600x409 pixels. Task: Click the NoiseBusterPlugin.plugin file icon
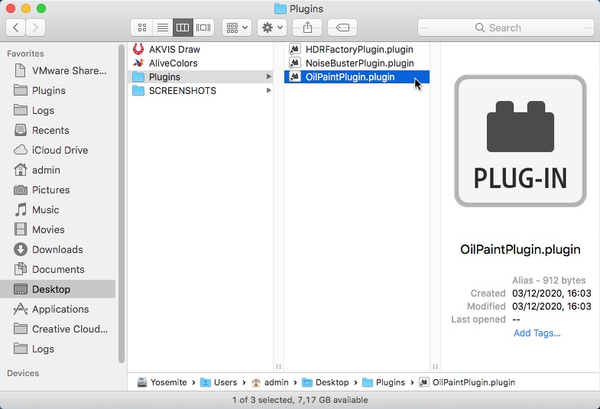coord(294,63)
